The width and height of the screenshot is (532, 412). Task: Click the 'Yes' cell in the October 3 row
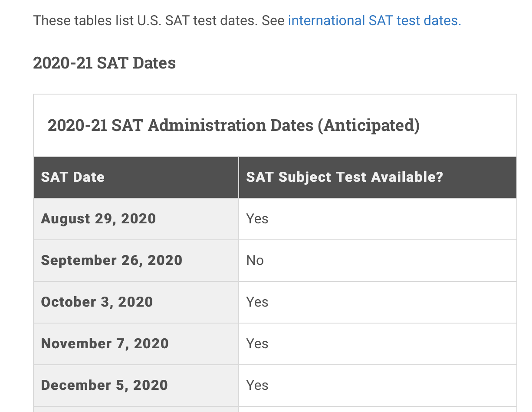(x=378, y=302)
